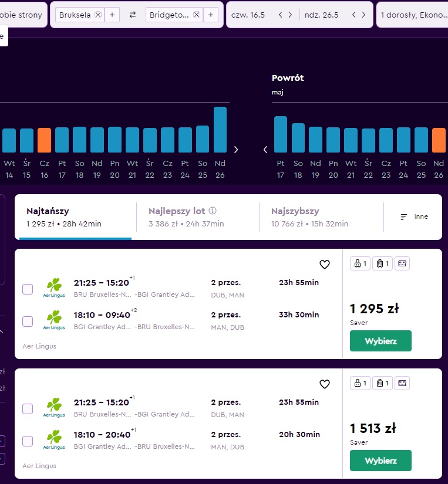
Task: Choose the 1 295 zł Saver offer
Action: (x=380, y=341)
